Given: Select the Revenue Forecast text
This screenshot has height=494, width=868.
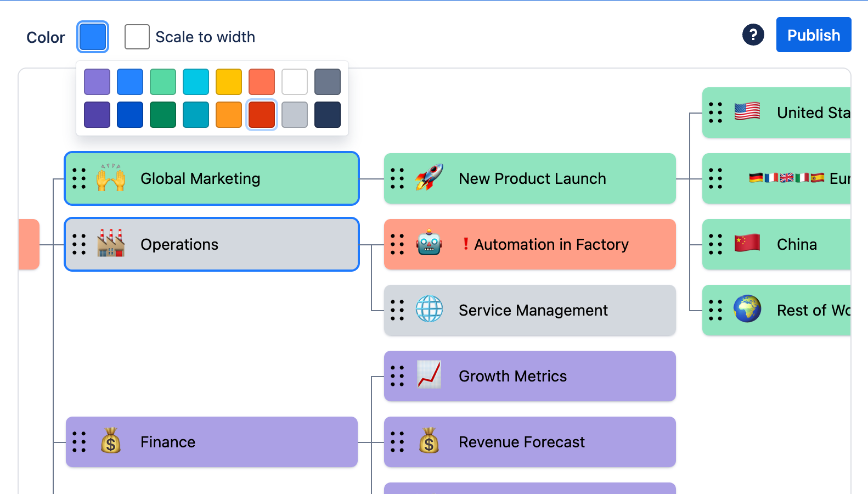Looking at the screenshot, I should (x=522, y=442).
